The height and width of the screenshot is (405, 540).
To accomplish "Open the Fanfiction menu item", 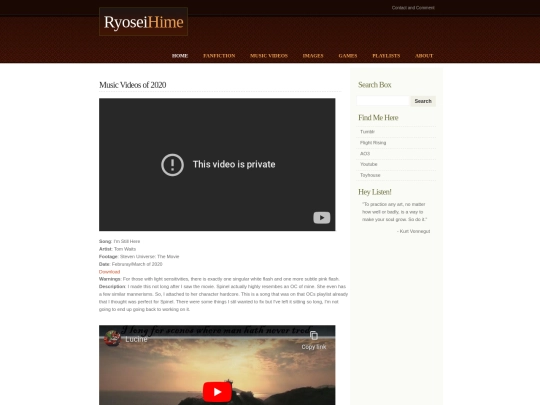I will tap(219, 56).
